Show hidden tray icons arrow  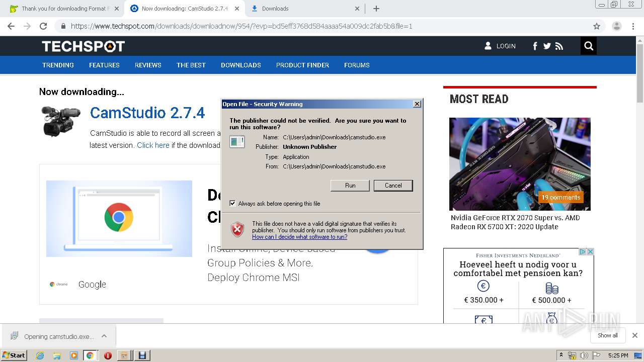click(561, 355)
